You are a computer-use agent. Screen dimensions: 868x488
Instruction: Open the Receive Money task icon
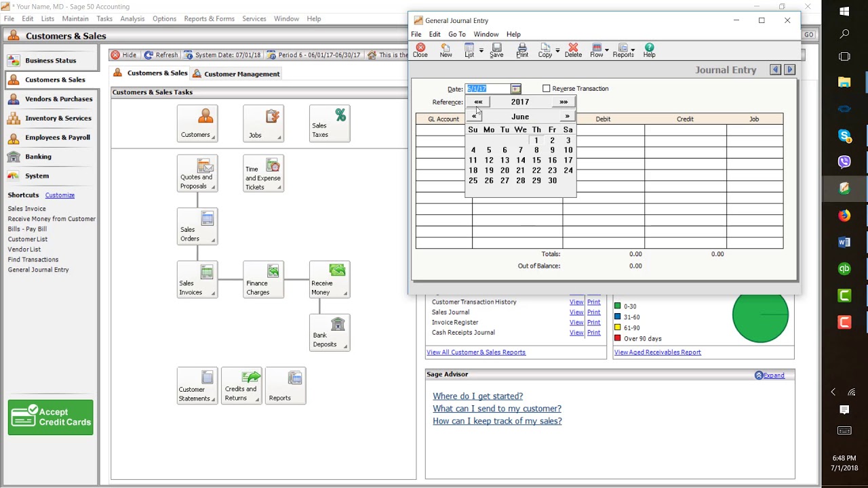[x=330, y=280]
